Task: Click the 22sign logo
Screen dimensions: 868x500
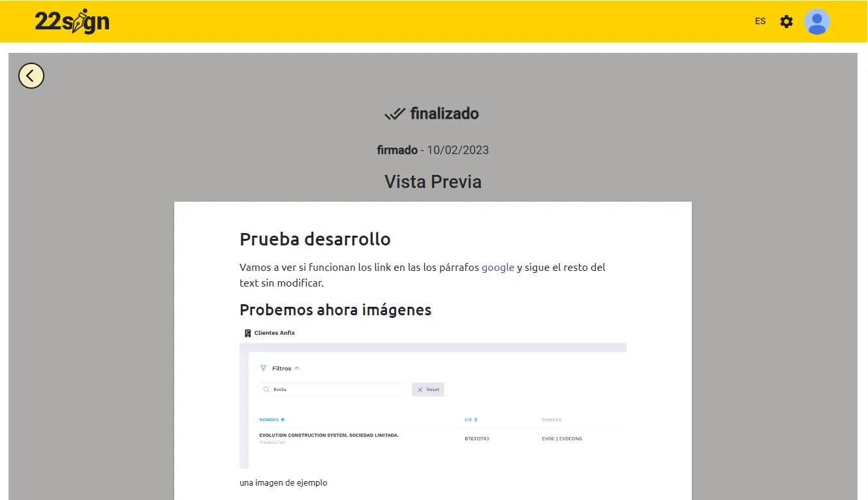Action: (x=72, y=20)
